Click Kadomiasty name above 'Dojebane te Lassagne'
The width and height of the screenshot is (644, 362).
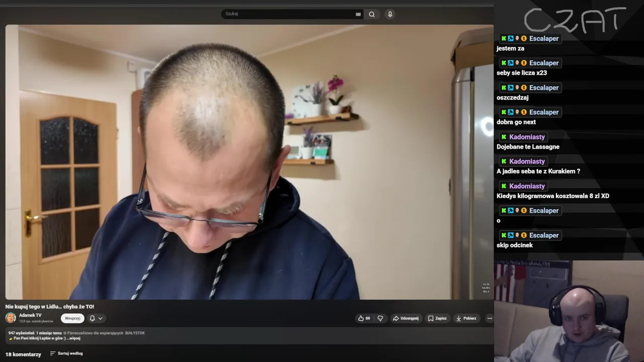pos(527,137)
